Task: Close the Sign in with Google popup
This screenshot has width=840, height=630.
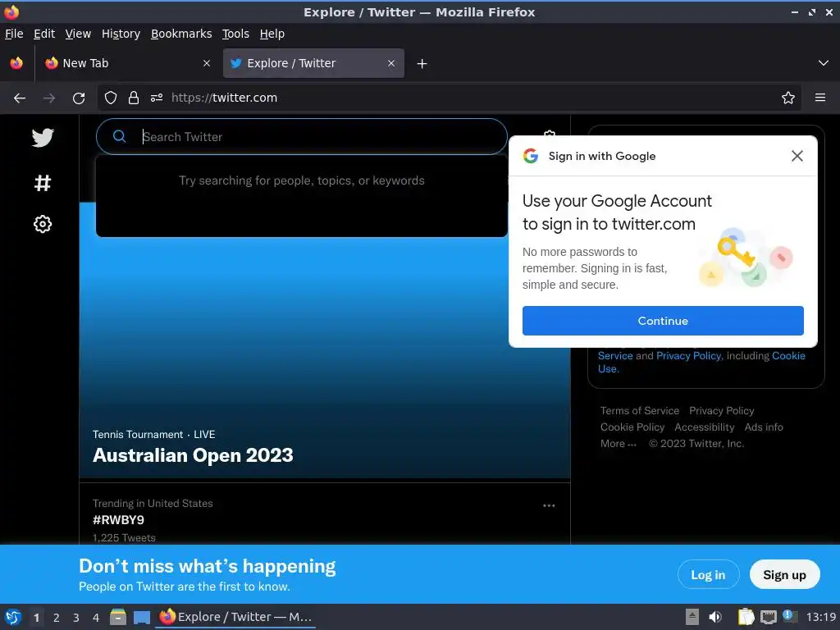Action: click(x=797, y=156)
